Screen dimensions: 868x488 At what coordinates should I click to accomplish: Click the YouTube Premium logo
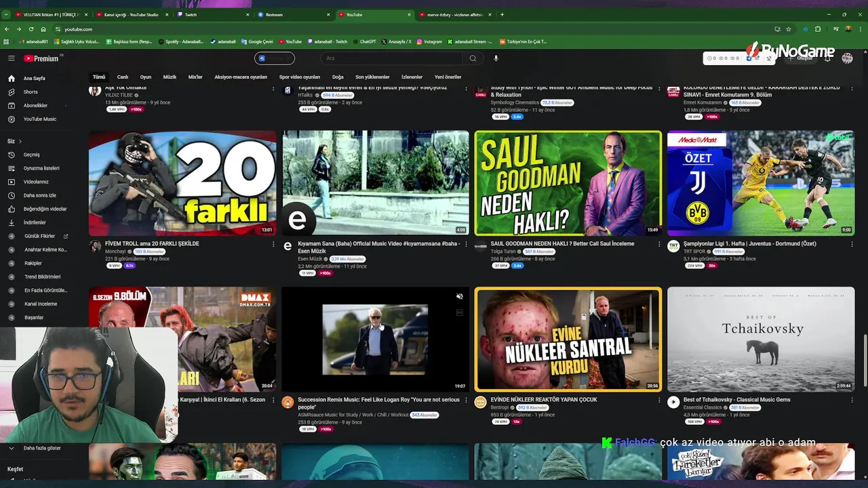tap(43, 58)
